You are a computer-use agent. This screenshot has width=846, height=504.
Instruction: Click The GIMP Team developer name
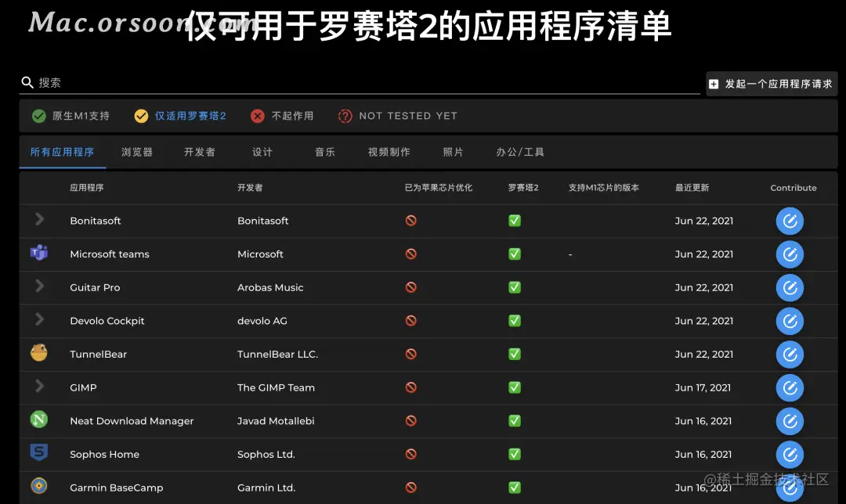(276, 387)
